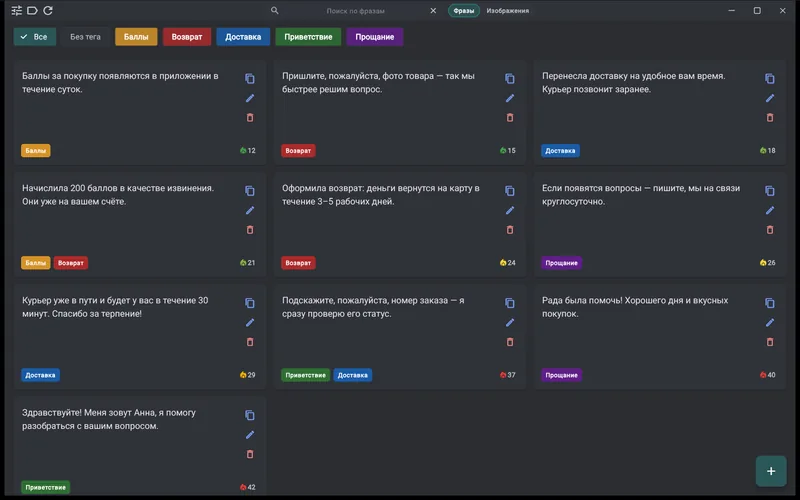Click the search magnifier icon
This screenshot has height=500, width=800.
click(x=274, y=10)
